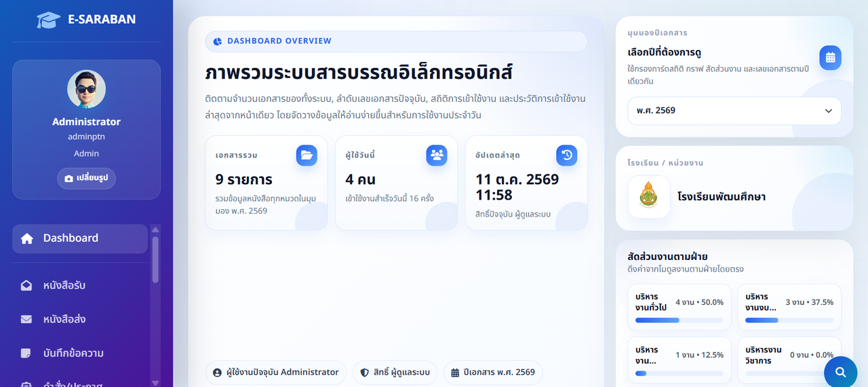The height and width of the screenshot is (387, 868).
Task: Click the 50.0% progress bar for บริหารงานทั่วไป
Action: coord(679,320)
